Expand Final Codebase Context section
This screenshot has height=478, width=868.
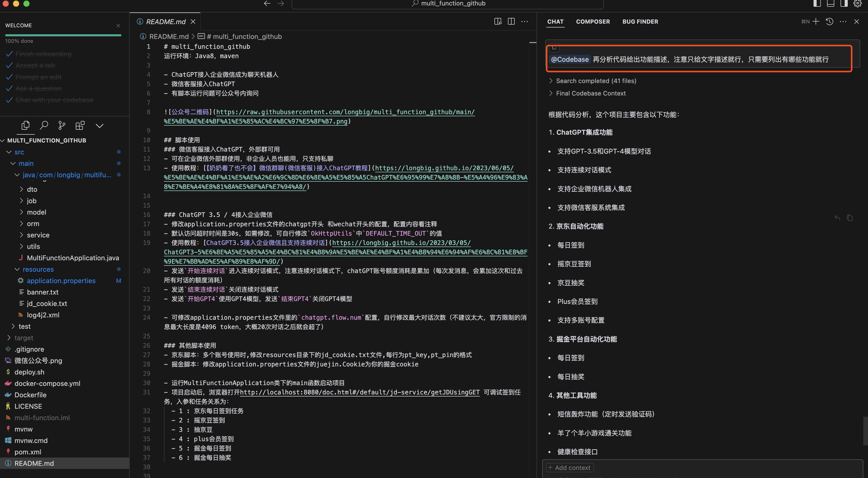(x=590, y=93)
